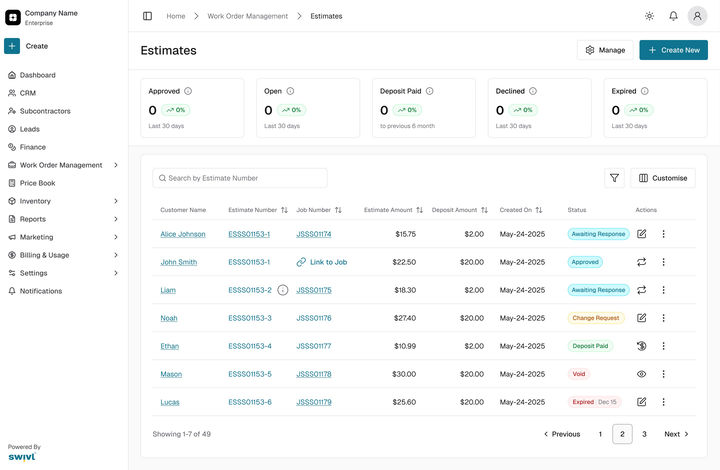
Task: Open more options for Liam row
Action: [x=664, y=290]
